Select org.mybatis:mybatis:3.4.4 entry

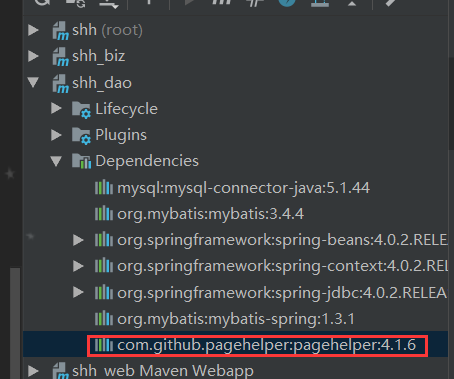[x=210, y=214]
